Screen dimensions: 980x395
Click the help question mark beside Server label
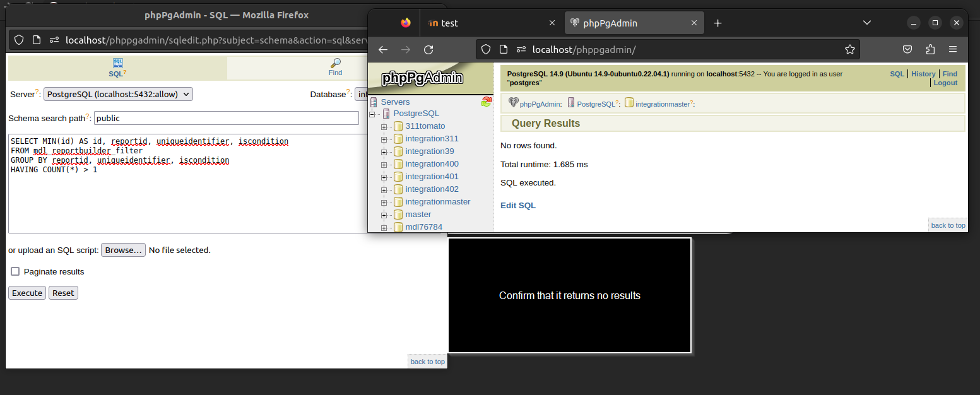(x=37, y=92)
